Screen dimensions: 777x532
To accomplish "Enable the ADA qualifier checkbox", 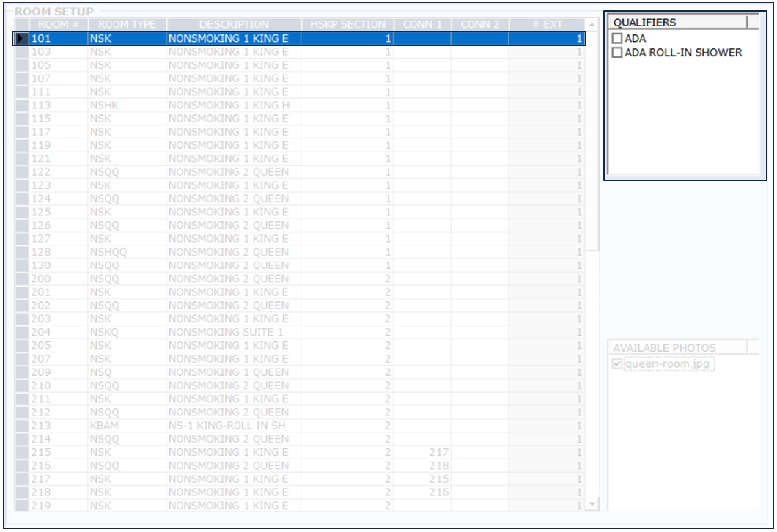I will 617,39.
